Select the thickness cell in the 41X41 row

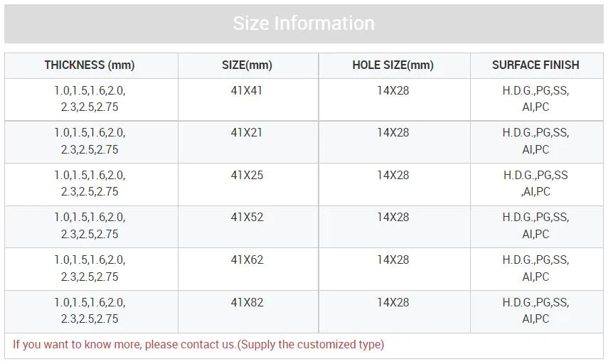click(x=90, y=99)
